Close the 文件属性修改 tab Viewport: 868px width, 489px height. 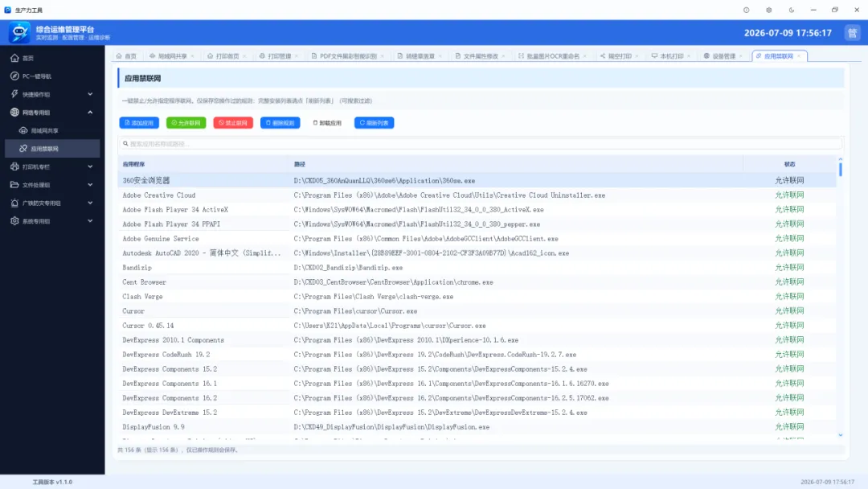pos(503,56)
